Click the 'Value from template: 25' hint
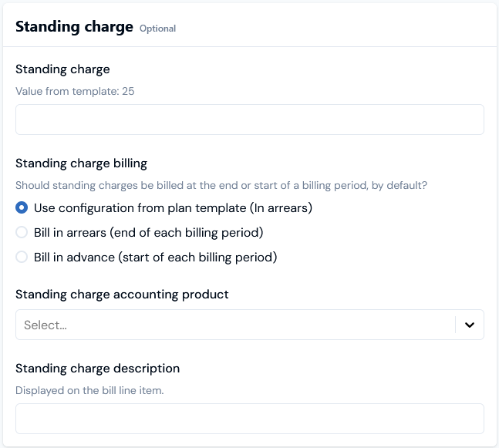499x448 pixels. tap(75, 91)
